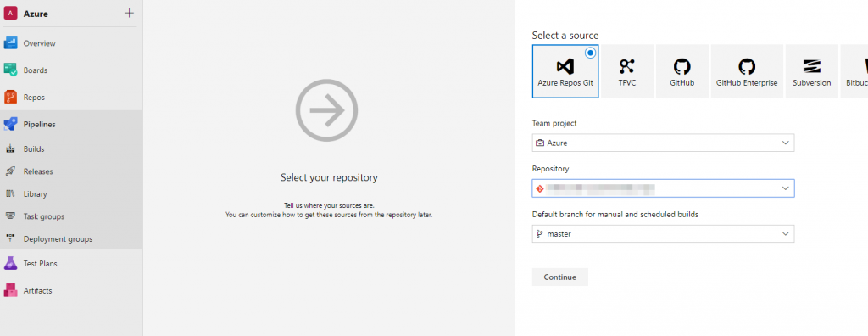Click the Continue button
The width and height of the screenshot is (868, 336).
[x=559, y=277]
